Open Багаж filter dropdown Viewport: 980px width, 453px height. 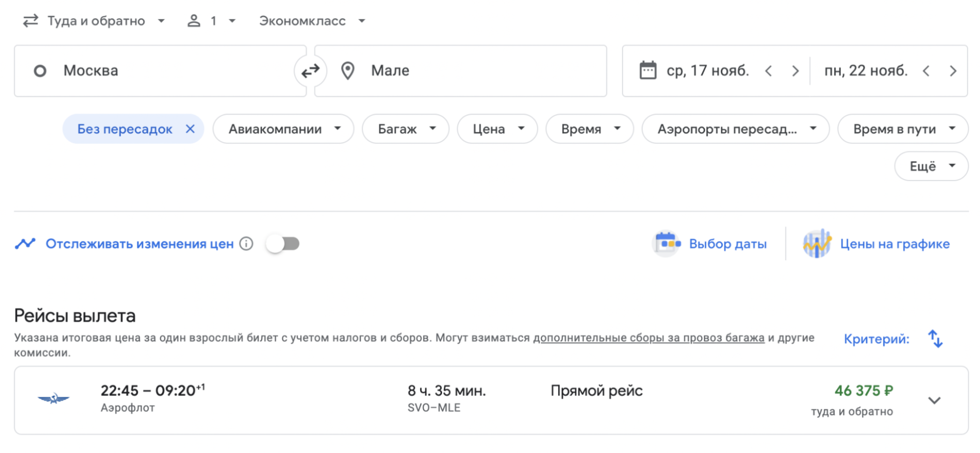(406, 129)
